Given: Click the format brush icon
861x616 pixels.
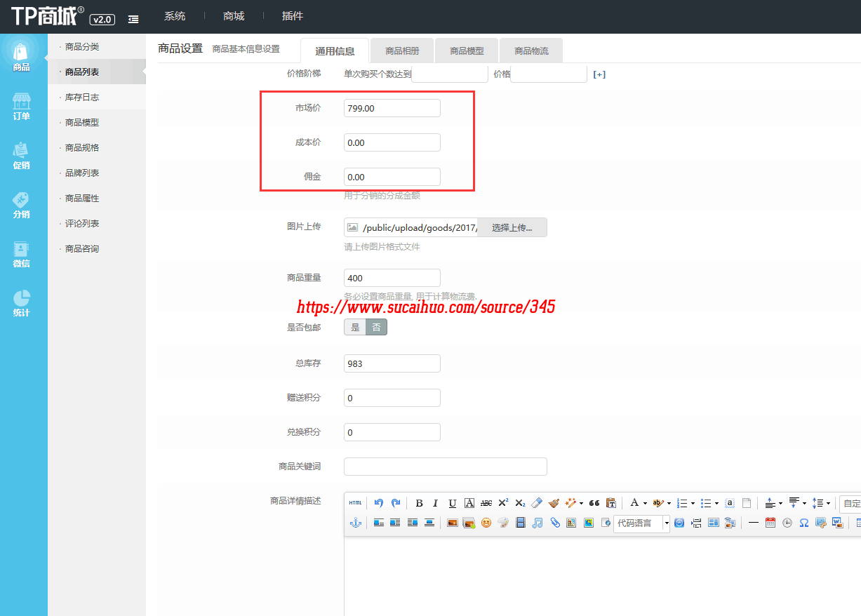Looking at the screenshot, I should tap(554, 503).
